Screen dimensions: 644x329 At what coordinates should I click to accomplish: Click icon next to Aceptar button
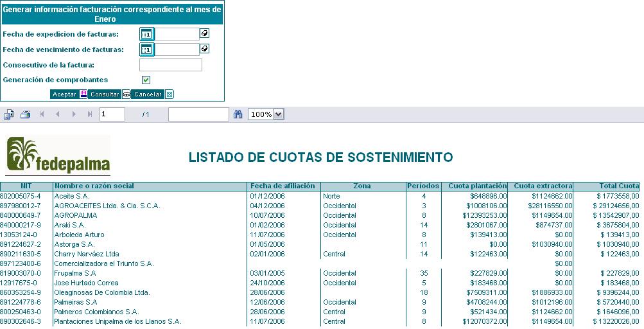[83, 94]
